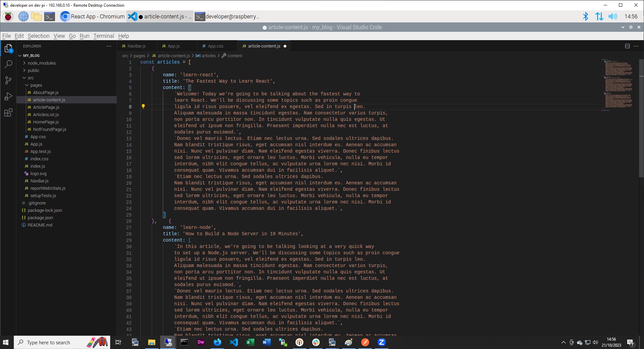Switch to React App Chromium window
Image resolution: width=644 pixels, height=349 pixels.
(x=93, y=16)
